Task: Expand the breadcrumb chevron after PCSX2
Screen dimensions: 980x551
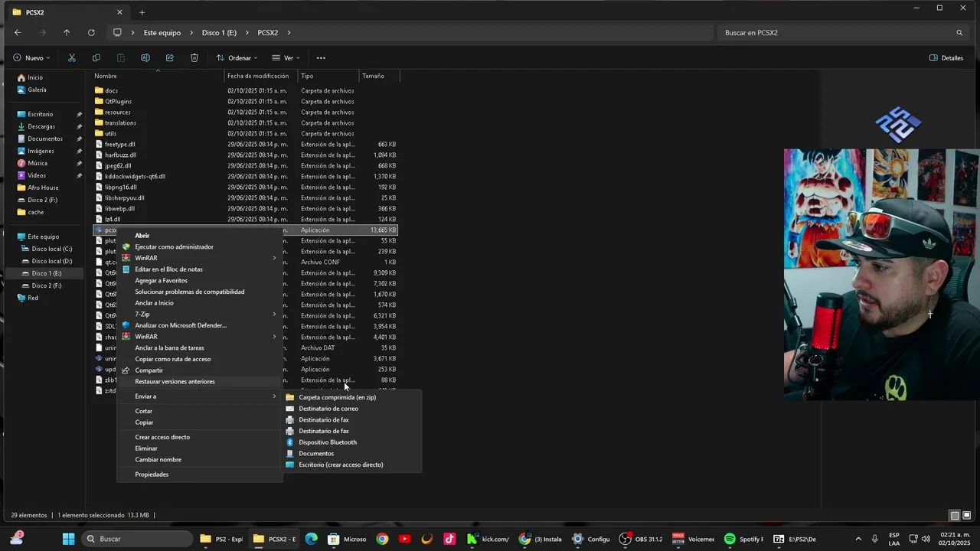Action: point(289,33)
